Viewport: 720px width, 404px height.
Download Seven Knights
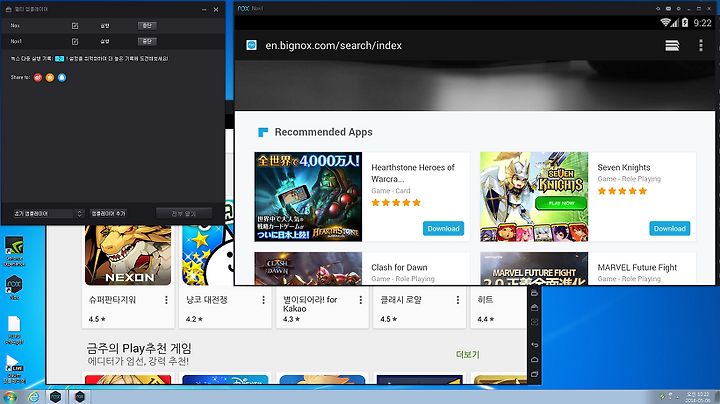pos(669,229)
